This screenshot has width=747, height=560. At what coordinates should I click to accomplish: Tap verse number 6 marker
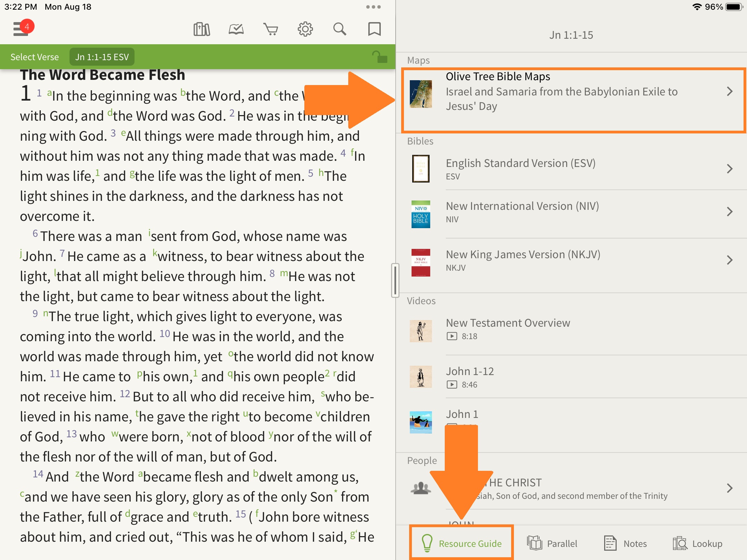35,233
